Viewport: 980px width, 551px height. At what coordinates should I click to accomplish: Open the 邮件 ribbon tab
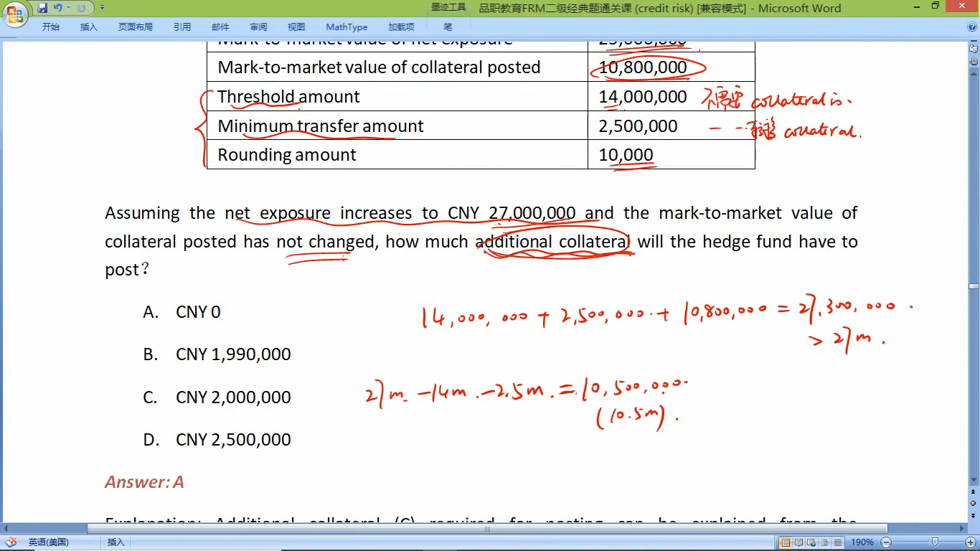[x=220, y=27]
